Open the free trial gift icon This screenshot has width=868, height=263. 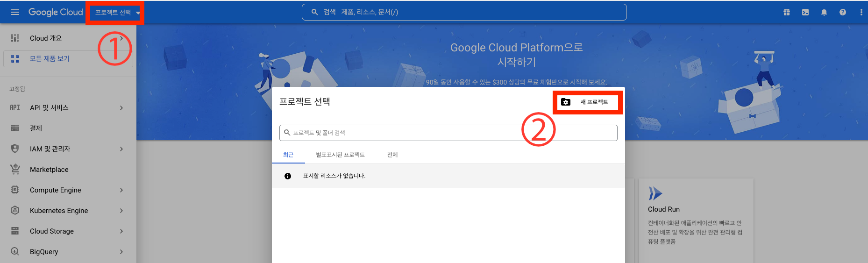787,12
